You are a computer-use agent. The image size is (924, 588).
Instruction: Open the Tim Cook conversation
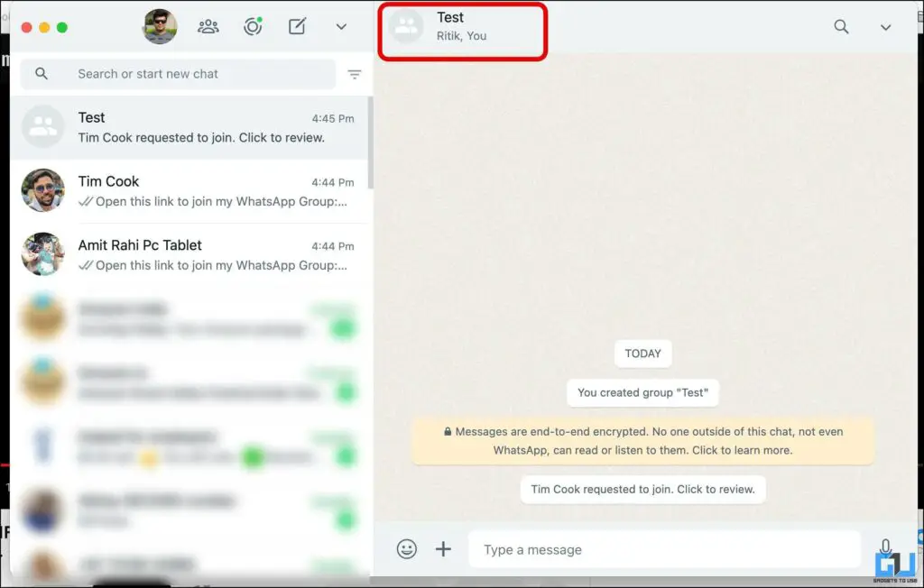[x=189, y=191]
